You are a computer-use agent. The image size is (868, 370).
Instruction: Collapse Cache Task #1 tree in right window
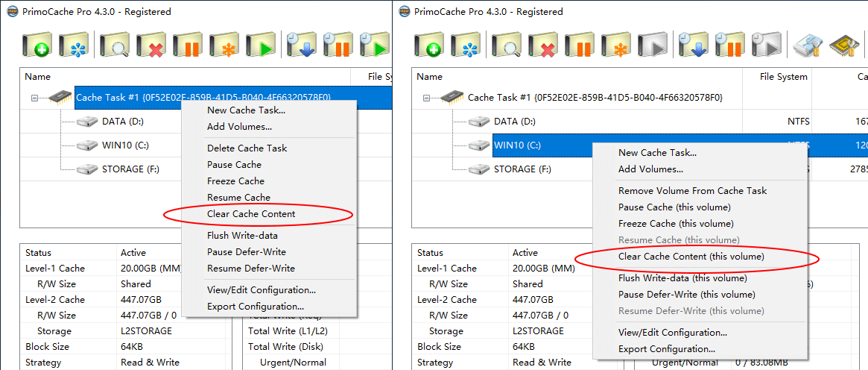426,98
